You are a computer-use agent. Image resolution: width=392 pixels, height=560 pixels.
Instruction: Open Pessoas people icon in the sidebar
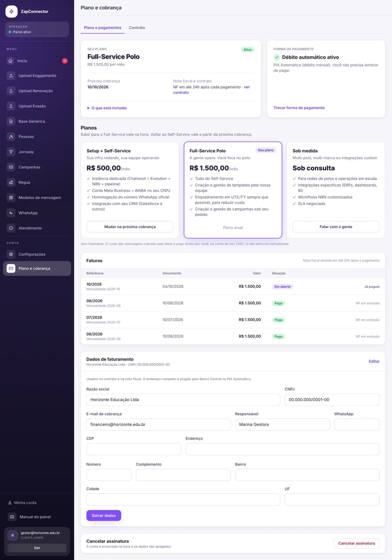tap(11, 136)
